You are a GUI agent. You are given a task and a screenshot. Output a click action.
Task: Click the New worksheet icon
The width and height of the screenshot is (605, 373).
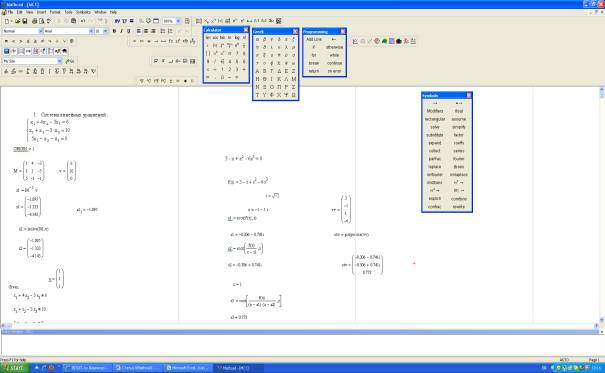click(7, 21)
